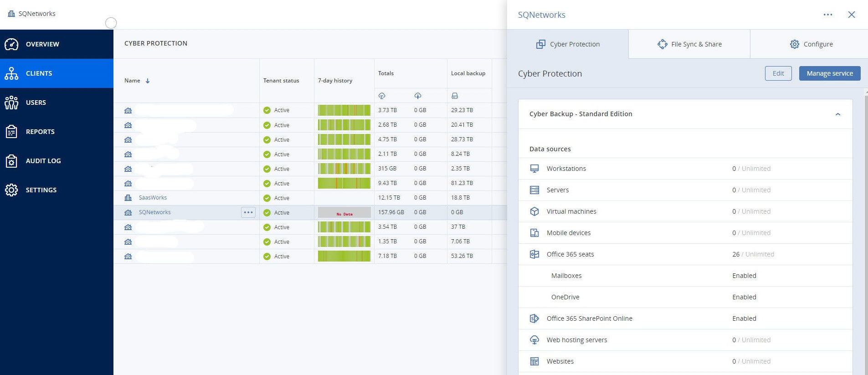
Task: Open Settings gear icon in sidebar
Action: pos(11,190)
